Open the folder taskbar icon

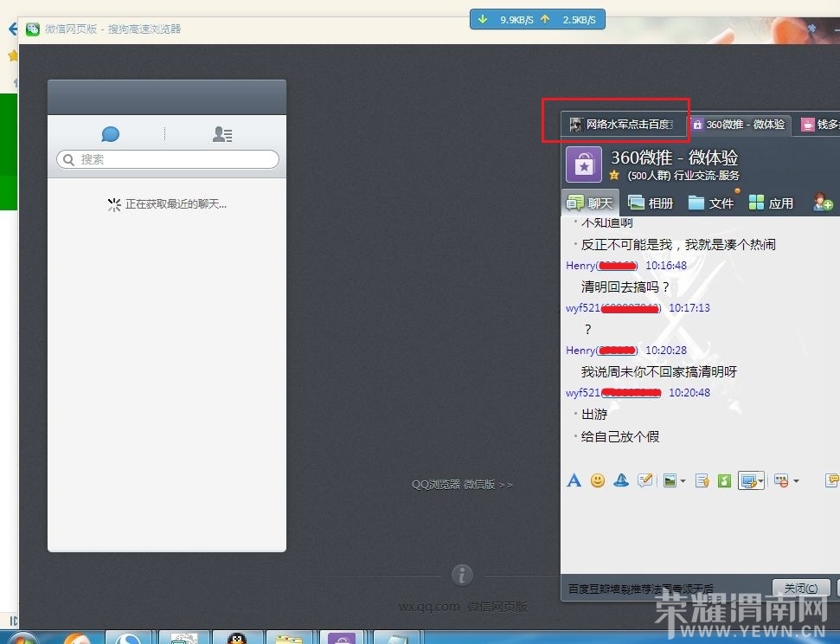coord(289,638)
